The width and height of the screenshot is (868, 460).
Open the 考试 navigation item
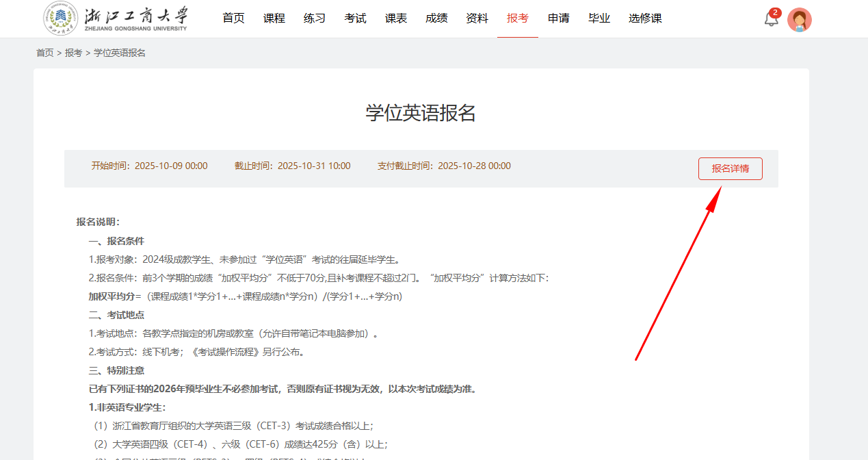pyautogui.click(x=355, y=18)
